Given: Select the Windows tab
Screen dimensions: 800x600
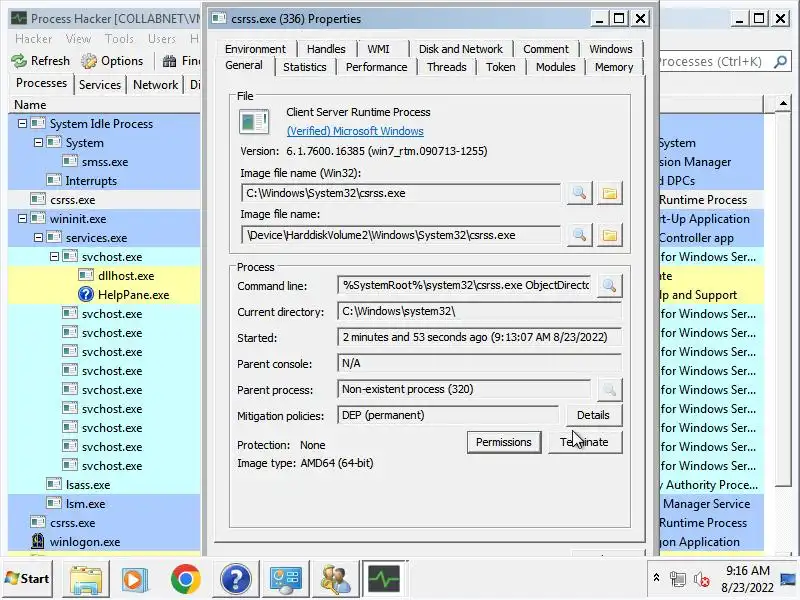Looking at the screenshot, I should tap(611, 49).
